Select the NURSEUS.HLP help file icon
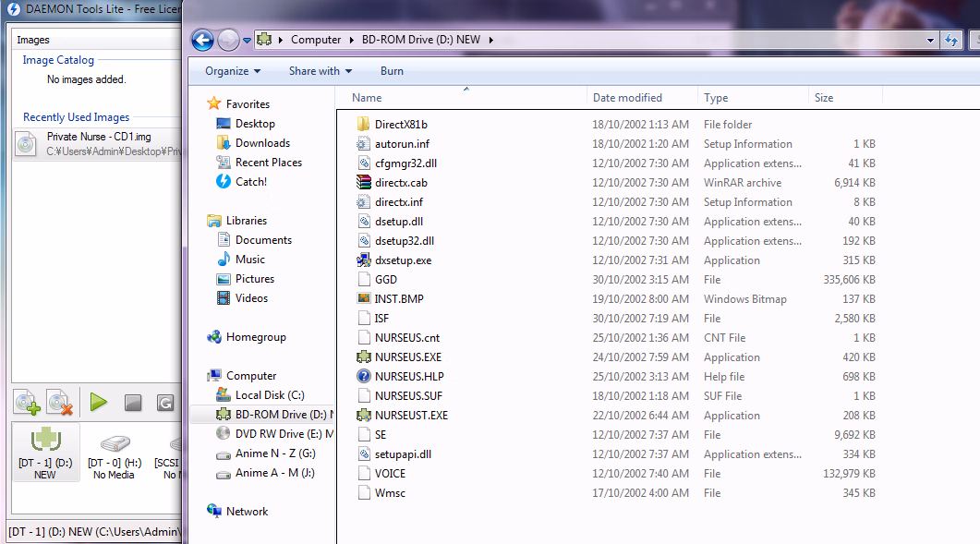 (364, 376)
